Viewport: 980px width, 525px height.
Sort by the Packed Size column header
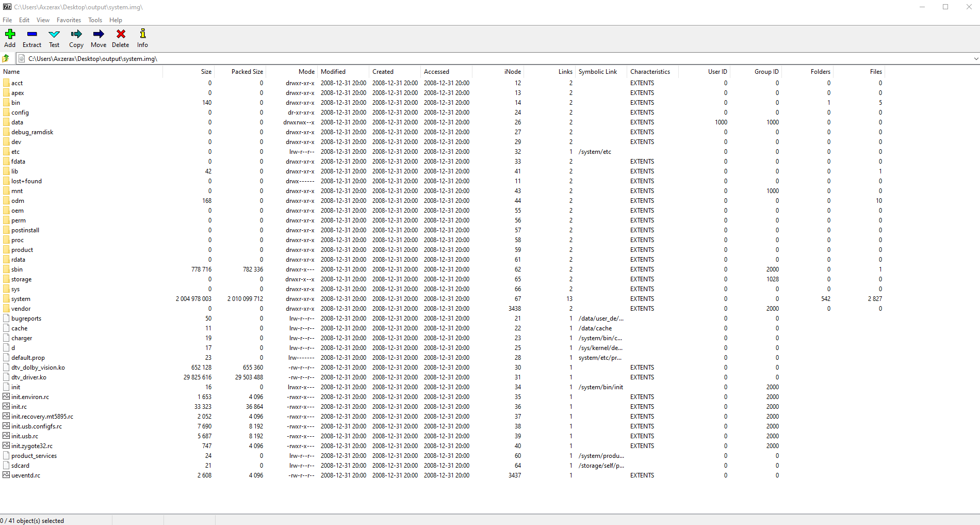[x=240, y=72]
